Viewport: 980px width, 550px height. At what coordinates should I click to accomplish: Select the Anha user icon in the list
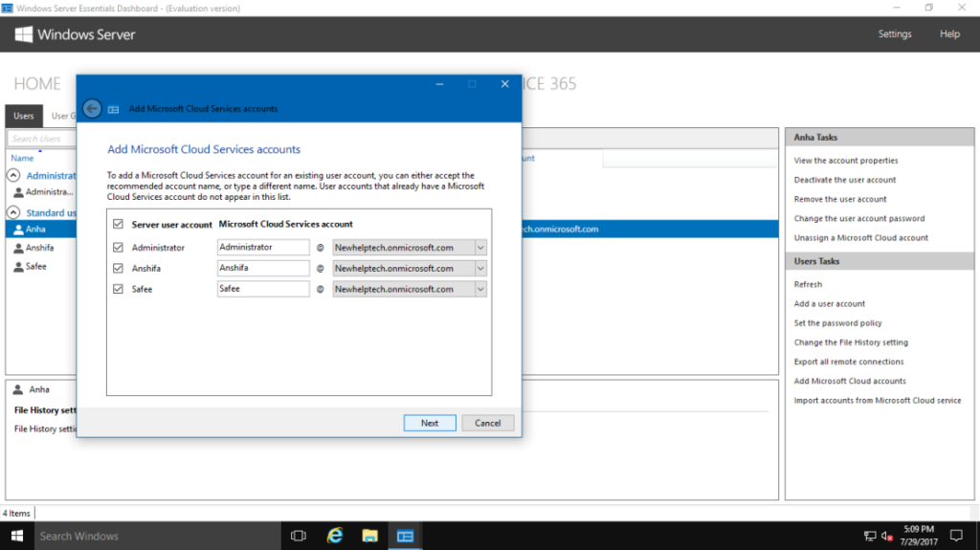tap(19, 230)
